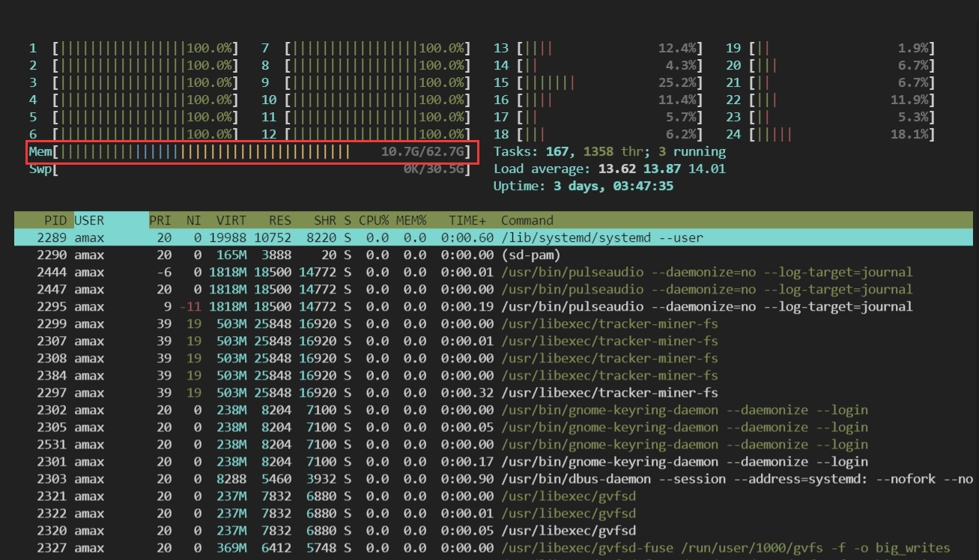Screen dimensions: 979x560
Task: Select gnome-keyring-daemon row PID 2305
Action: click(x=494, y=427)
